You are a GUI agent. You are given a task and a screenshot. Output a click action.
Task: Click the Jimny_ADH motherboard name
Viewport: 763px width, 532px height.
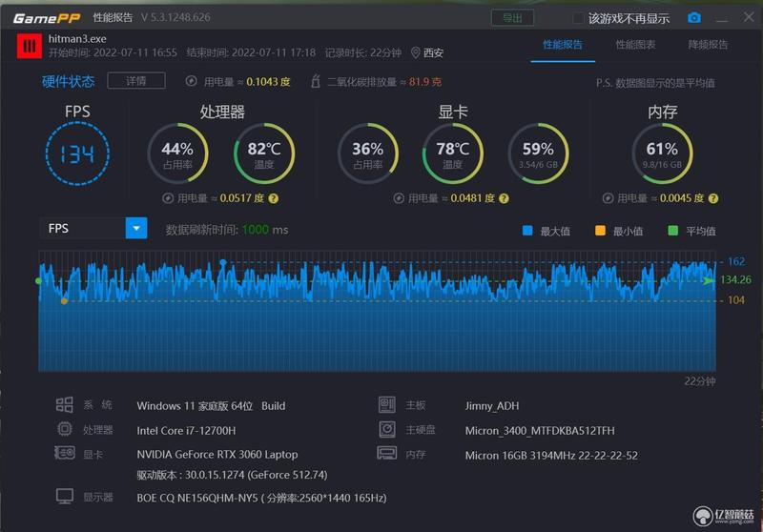[492, 405]
